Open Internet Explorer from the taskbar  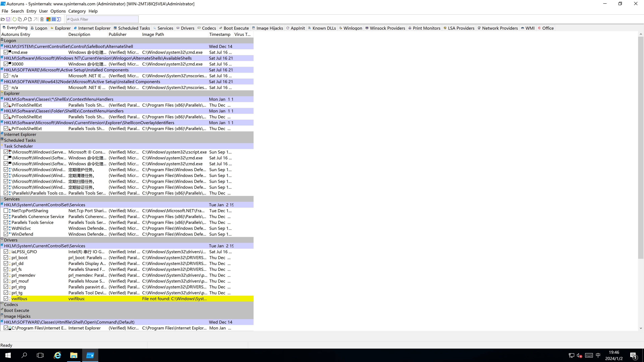point(58,355)
